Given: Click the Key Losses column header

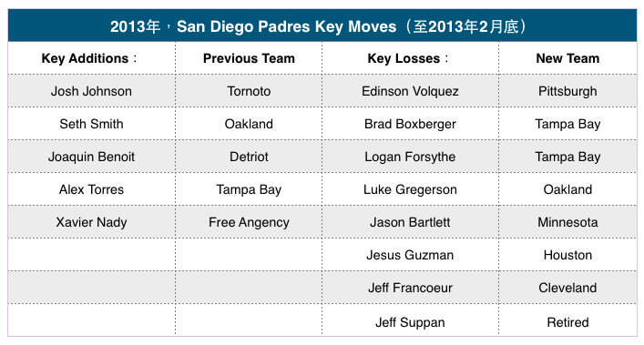Looking at the screenshot, I should coord(410,58).
